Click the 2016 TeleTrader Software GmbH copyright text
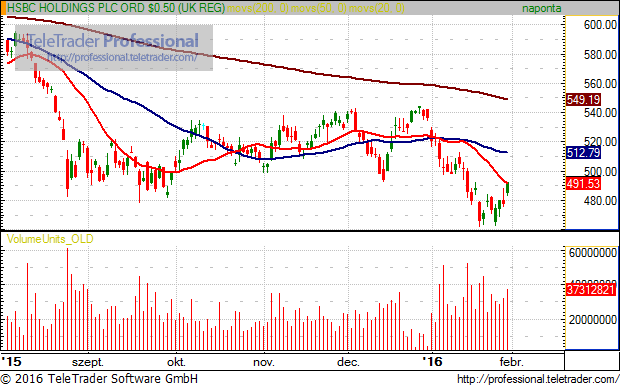The height and width of the screenshot is (388, 620). point(99,379)
